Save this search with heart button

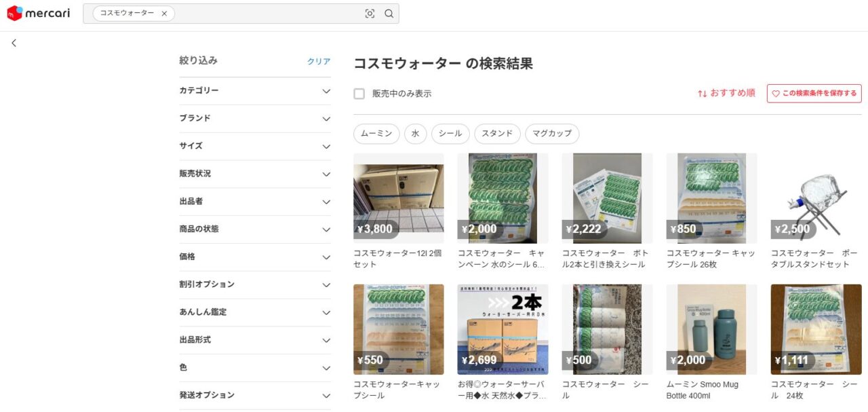point(814,94)
